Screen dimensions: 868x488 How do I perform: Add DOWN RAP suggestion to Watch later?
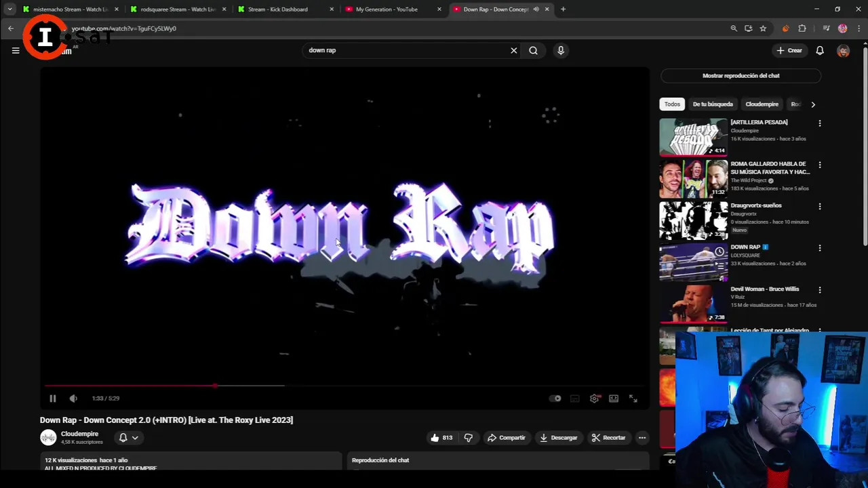tap(719, 252)
